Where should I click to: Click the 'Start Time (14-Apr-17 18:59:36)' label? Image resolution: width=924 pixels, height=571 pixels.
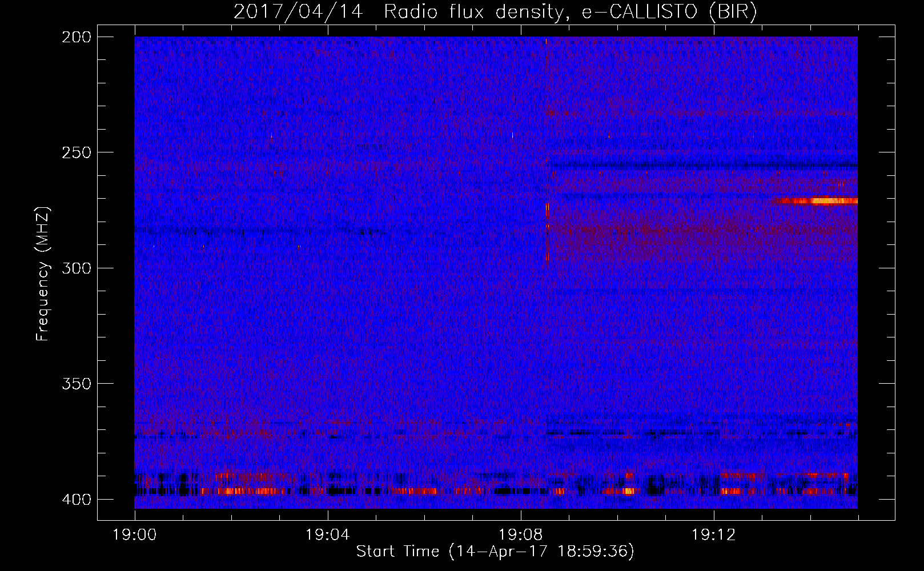pos(495,552)
